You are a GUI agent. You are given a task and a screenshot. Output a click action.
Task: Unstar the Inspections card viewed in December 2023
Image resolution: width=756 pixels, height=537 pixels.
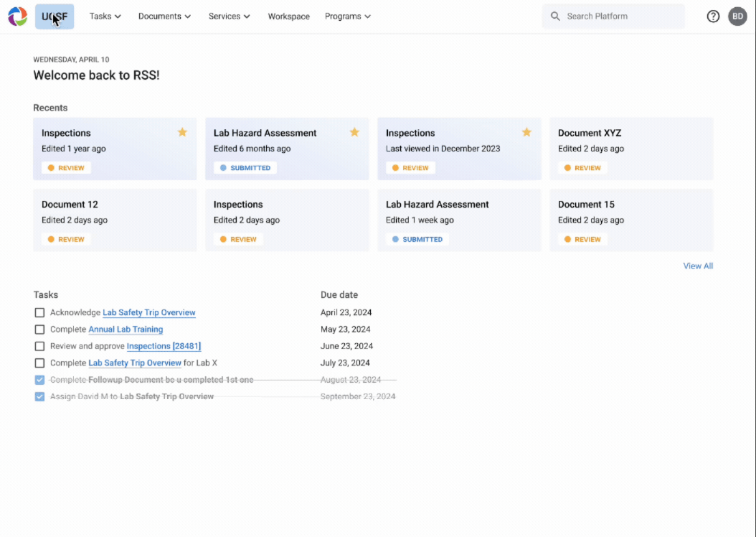coord(526,132)
